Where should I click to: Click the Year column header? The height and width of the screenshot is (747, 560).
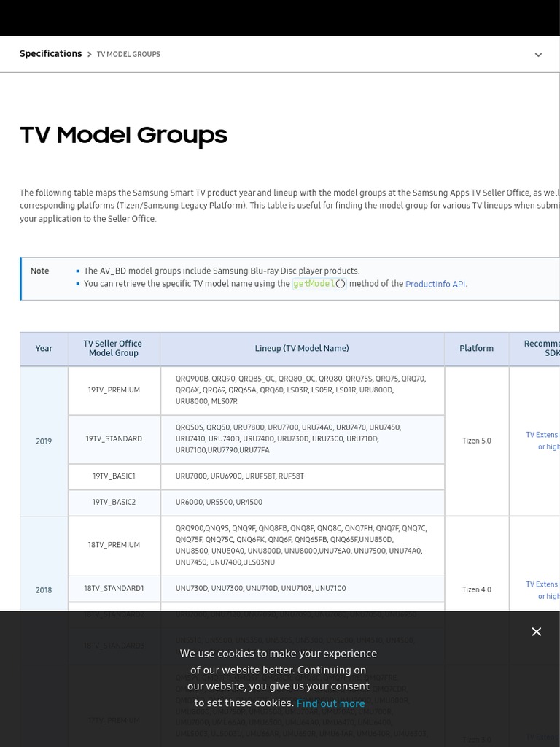(44, 349)
